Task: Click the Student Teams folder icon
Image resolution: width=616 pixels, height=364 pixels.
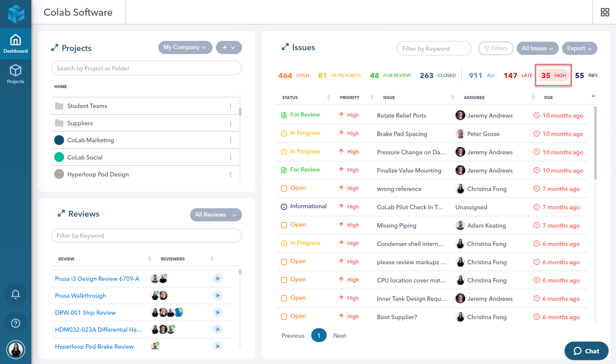Action: coord(59,106)
